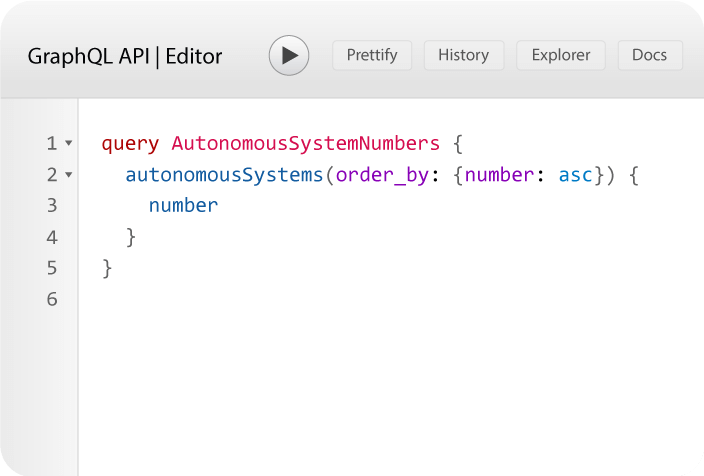The width and height of the screenshot is (704, 476).
Task: Click the asc sort value
Action: [x=575, y=175]
